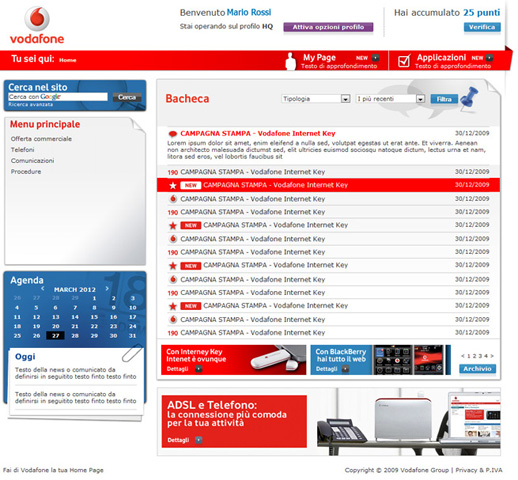Image resolution: width=518 pixels, height=480 pixels.
Task: Open the Tipologia dropdown
Action: tap(316, 99)
